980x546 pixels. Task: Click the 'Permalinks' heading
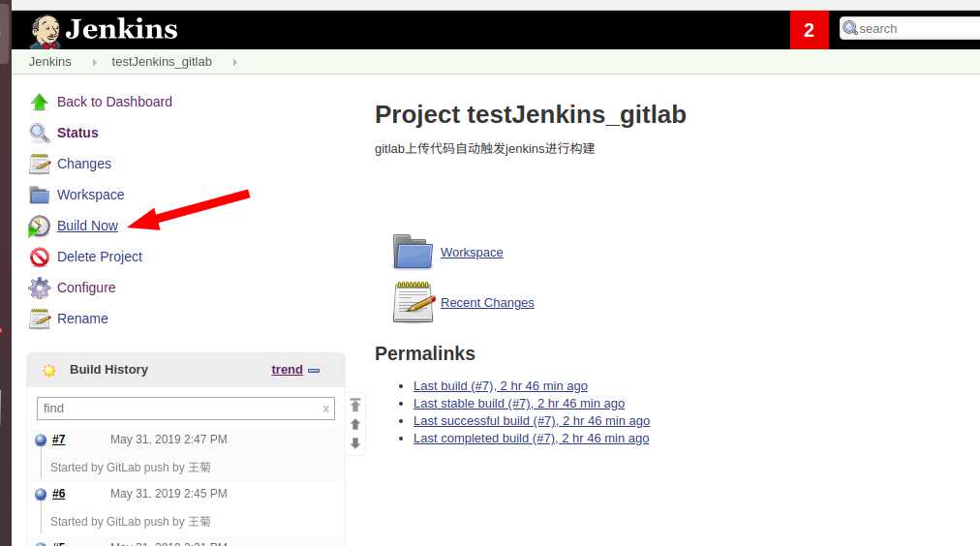click(x=425, y=353)
